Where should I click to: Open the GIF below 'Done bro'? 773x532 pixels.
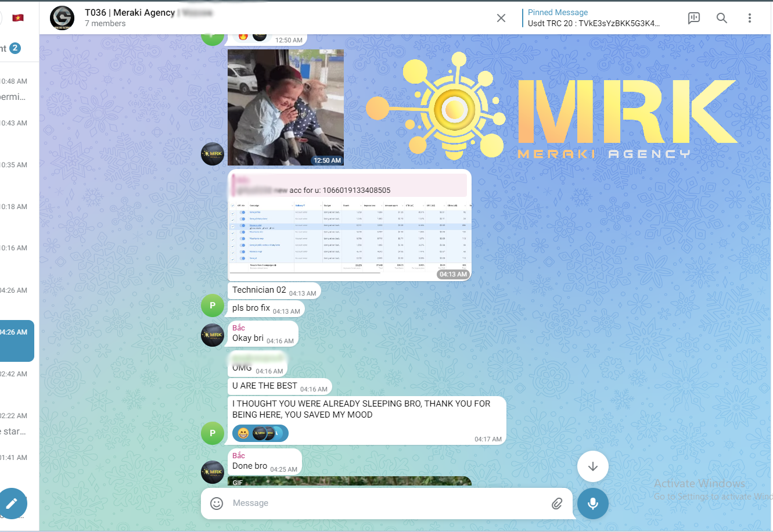click(350, 481)
